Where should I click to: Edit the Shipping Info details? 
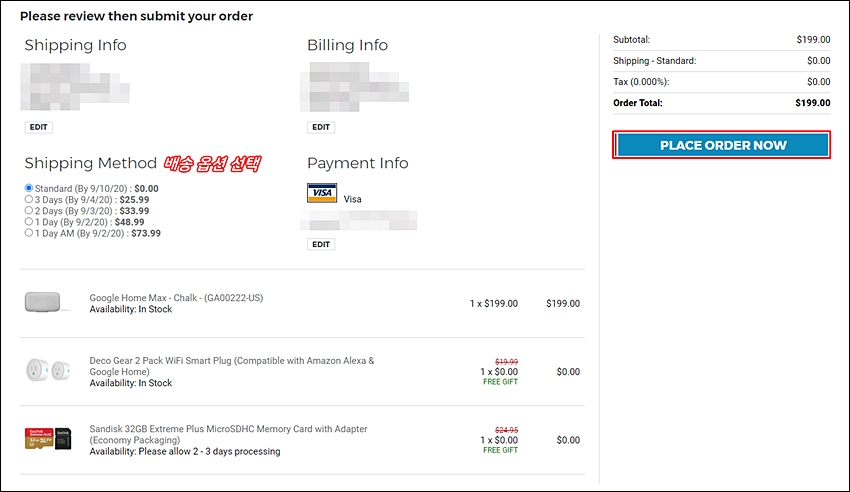coord(38,127)
